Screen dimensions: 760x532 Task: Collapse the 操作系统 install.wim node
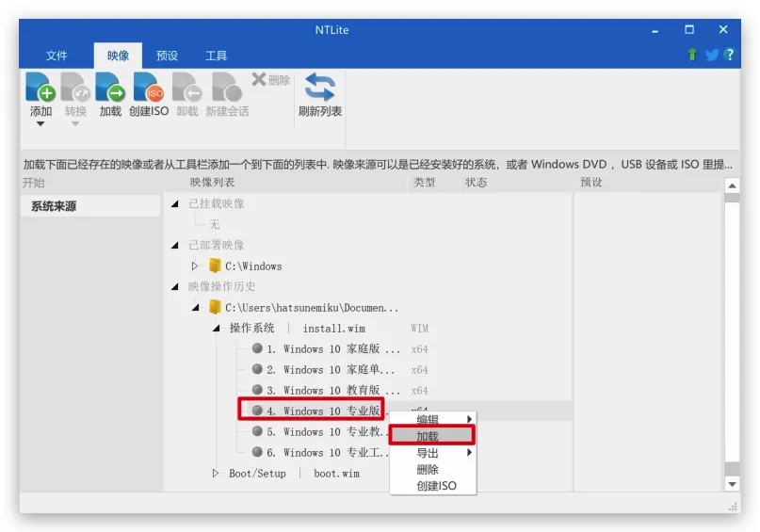[217, 329]
